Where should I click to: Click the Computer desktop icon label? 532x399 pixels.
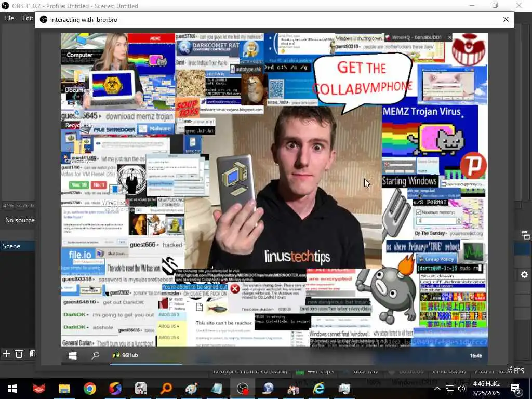(79, 55)
